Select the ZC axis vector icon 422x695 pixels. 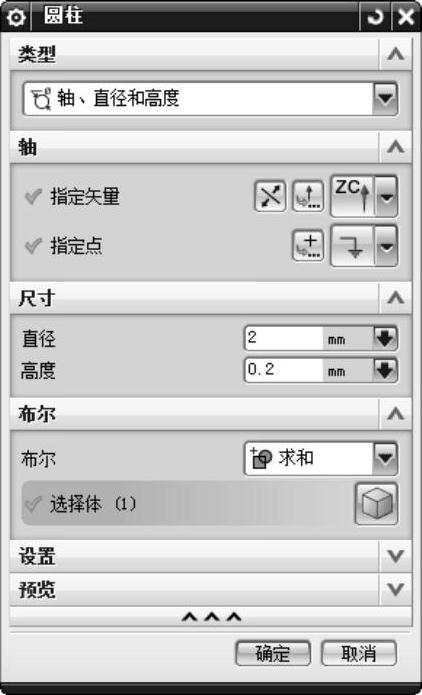pos(353,196)
